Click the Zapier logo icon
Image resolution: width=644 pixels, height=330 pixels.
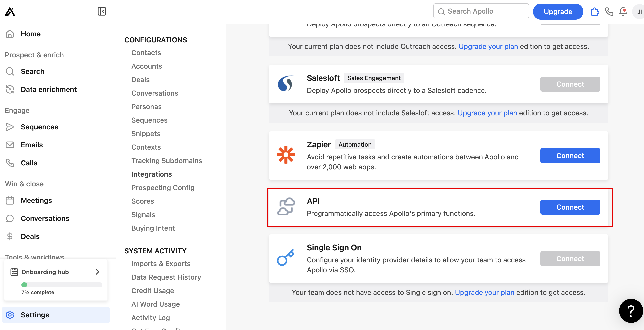[286, 155]
